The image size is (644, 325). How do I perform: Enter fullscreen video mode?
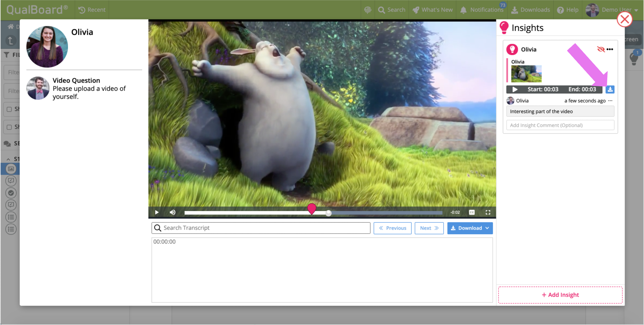coord(488,212)
